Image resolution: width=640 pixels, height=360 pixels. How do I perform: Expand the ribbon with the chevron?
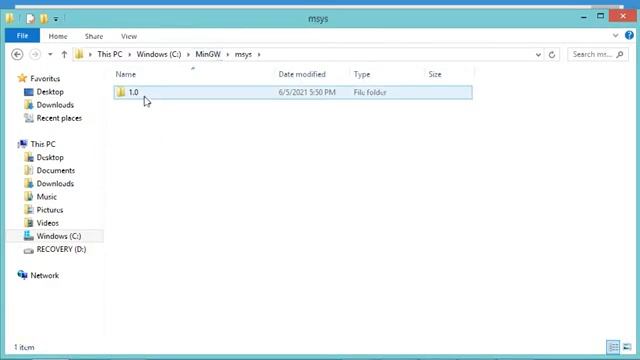coord(616,36)
